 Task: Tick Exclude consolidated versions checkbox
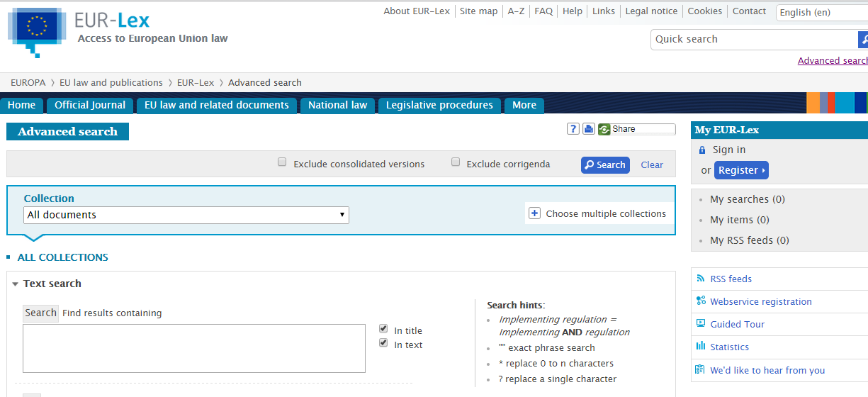coord(282,162)
